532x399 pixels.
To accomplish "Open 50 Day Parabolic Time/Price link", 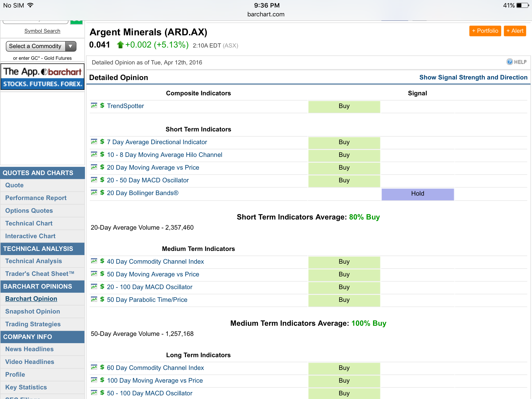I will pos(147,300).
